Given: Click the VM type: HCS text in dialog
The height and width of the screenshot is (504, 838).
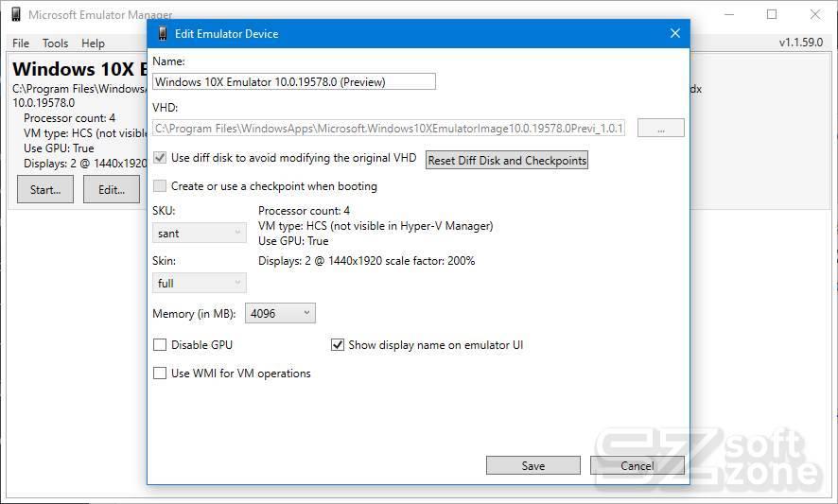Looking at the screenshot, I should (375, 226).
